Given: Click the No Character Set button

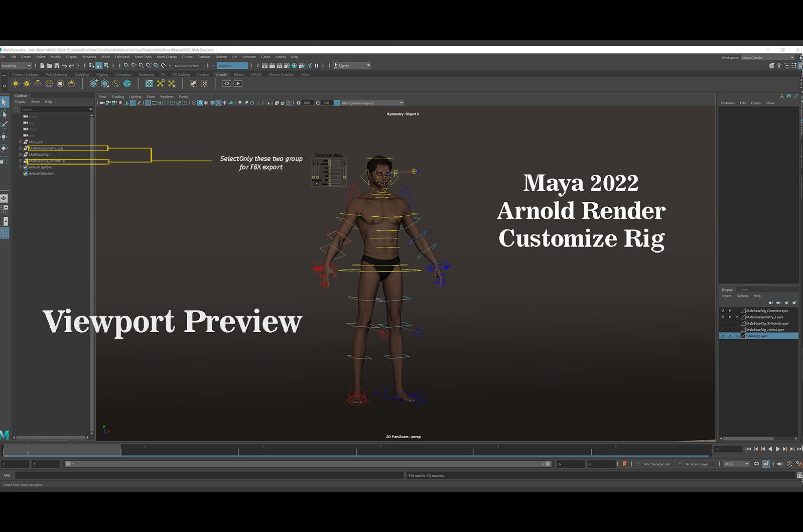Looking at the screenshot, I should tap(656, 464).
